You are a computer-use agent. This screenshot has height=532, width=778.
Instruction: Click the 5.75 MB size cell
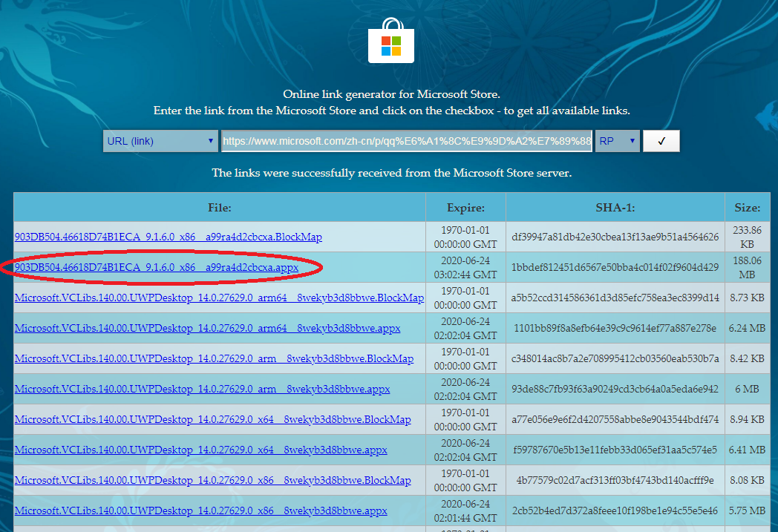tap(748, 510)
